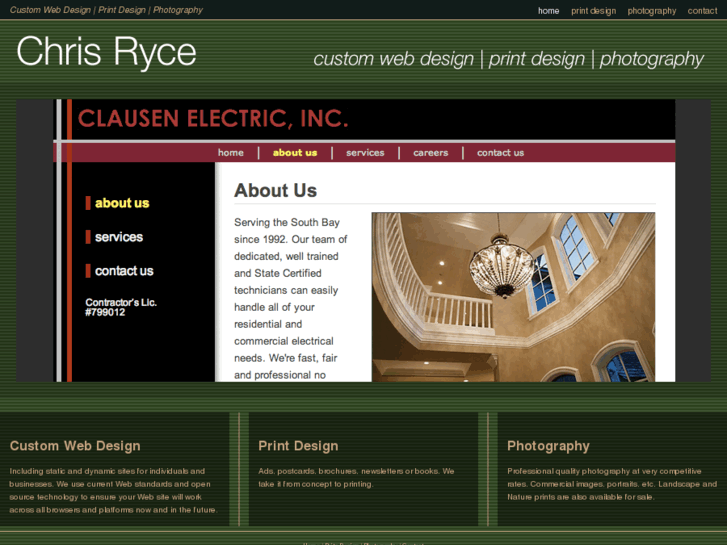Click the 'custom web design | print design | photography' header tagline
This screenshot has width=727, height=545.
[x=508, y=59]
